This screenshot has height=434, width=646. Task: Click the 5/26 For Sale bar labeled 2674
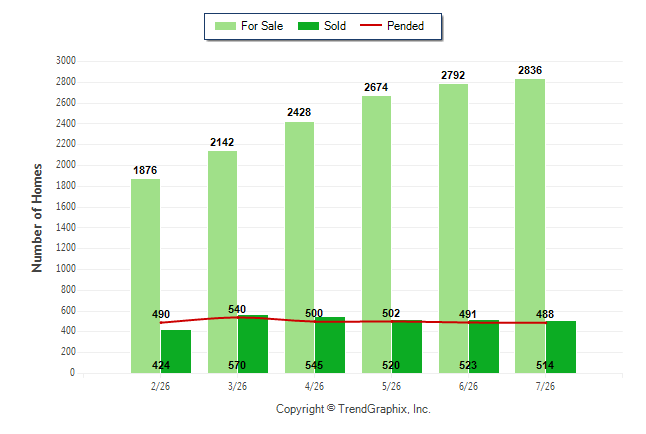pos(377,235)
